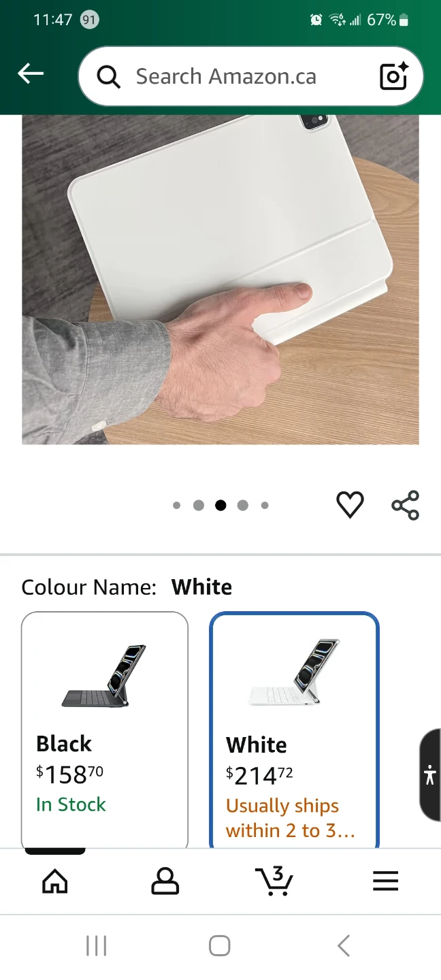Image resolution: width=441 pixels, height=980 pixels.
Task: Tap the back arrow in header
Action: click(x=31, y=73)
